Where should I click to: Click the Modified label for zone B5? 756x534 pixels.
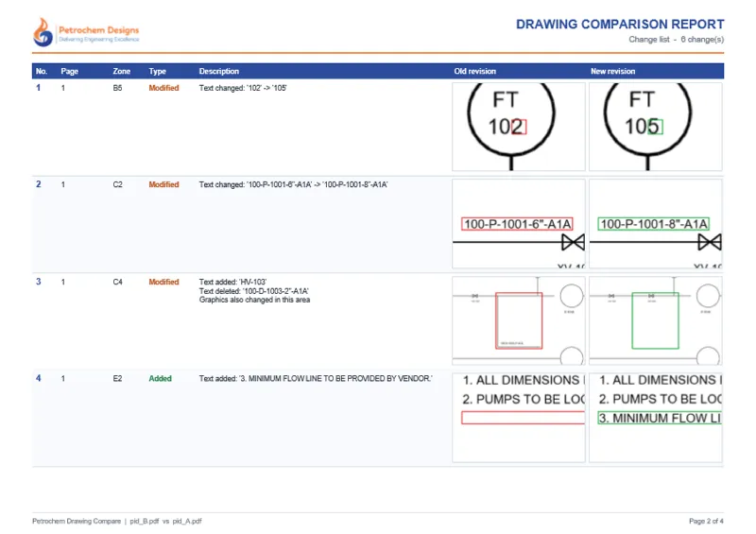[163, 88]
